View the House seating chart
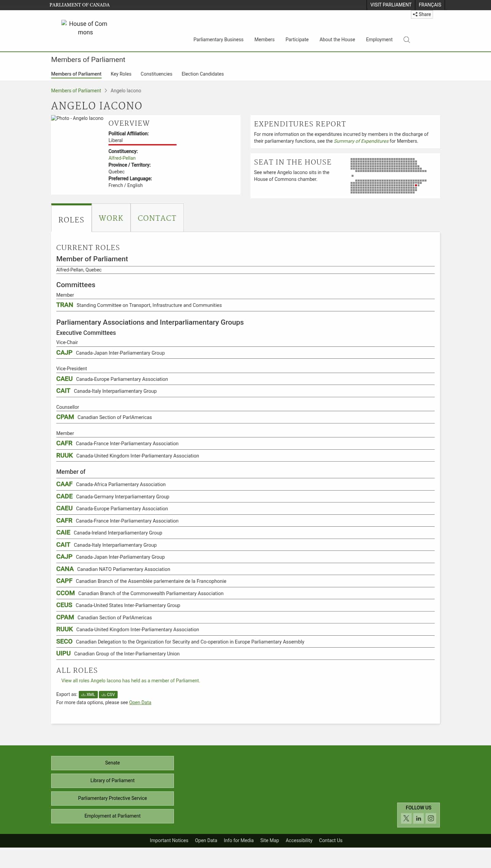 tap(388, 176)
